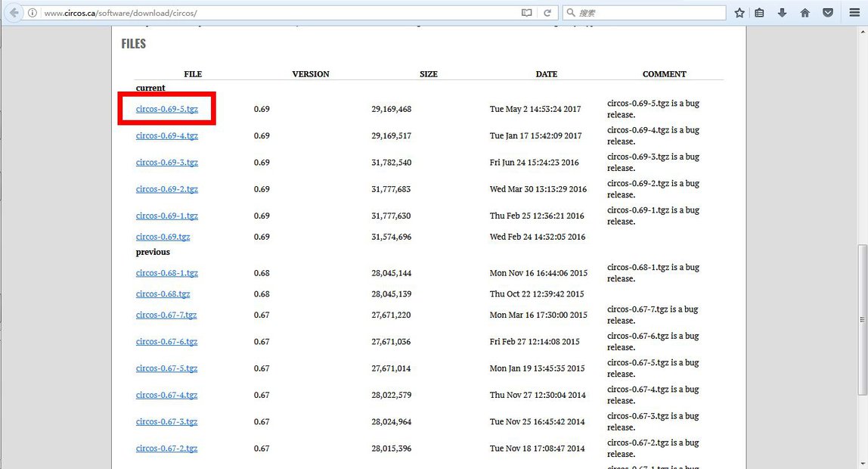Image resolution: width=868 pixels, height=469 pixels.
Task: Click the FILES section heading
Action: pos(133,44)
